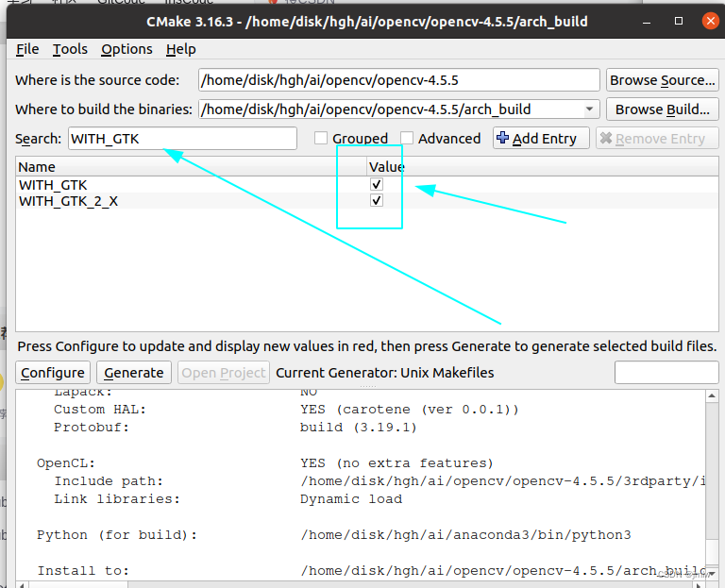The height and width of the screenshot is (588, 725).
Task: Click the disabled Open Project button
Action: pos(224,373)
